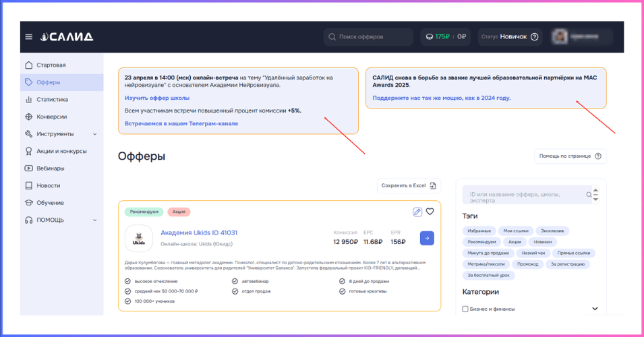Toggle Низкий чек tag

[533, 253]
